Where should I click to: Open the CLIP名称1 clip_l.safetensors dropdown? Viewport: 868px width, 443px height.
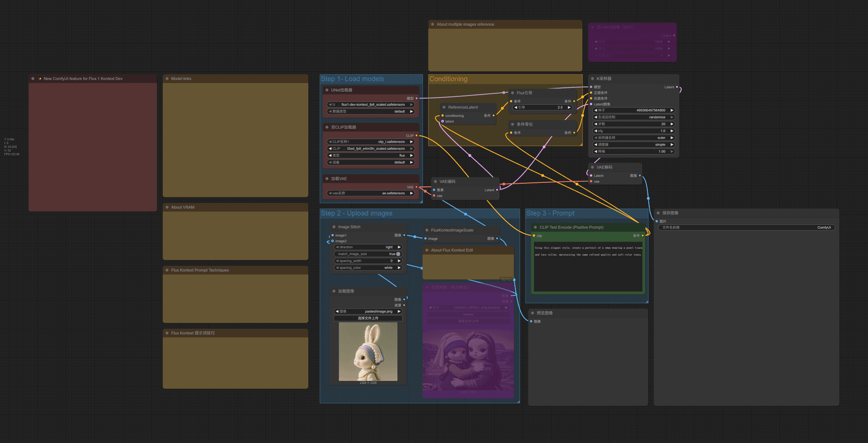click(x=371, y=142)
